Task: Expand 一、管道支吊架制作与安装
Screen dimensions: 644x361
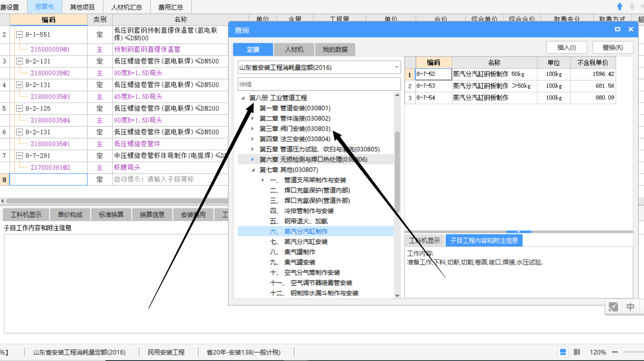Action: pos(263,180)
